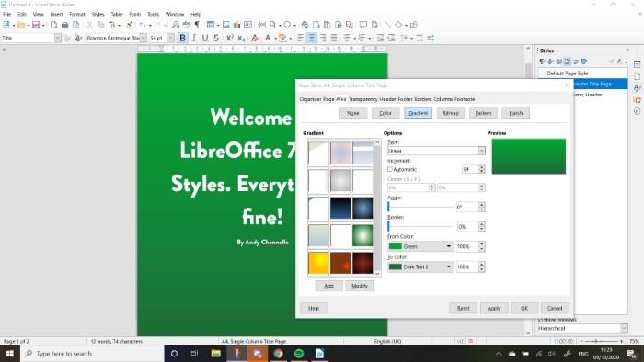Toggle Underline formatting
The image size is (644, 362).
coord(205,38)
